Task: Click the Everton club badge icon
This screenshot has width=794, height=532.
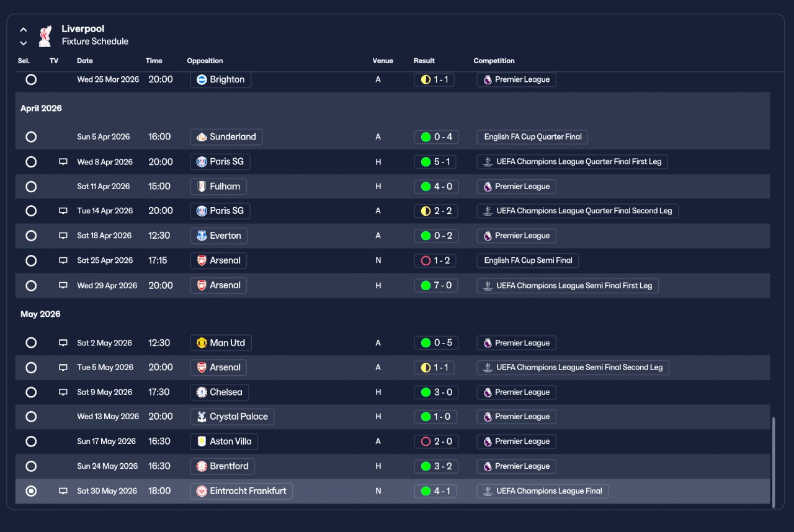Action: coord(201,236)
